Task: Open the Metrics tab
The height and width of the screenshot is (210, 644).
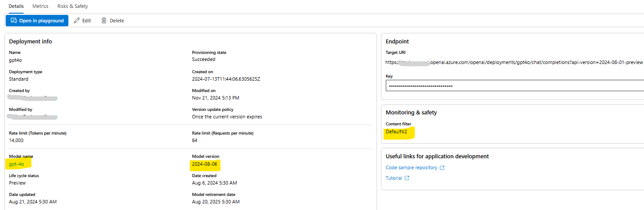Action: [40, 6]
